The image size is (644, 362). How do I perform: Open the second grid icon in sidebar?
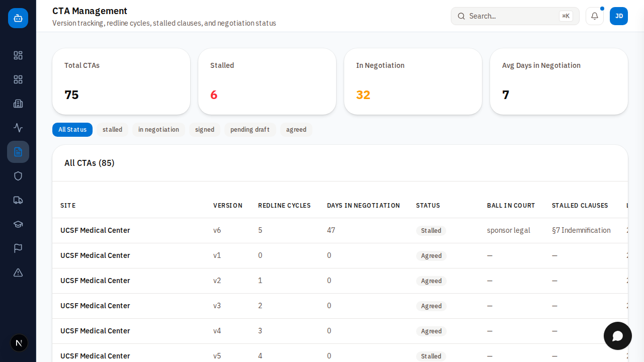click(x=18, y=79)
